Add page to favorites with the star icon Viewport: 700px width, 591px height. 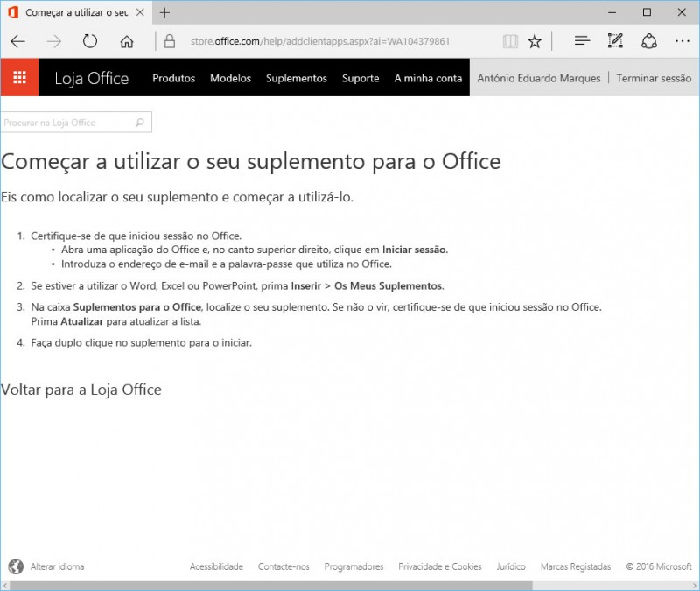[x=535, y=40]
